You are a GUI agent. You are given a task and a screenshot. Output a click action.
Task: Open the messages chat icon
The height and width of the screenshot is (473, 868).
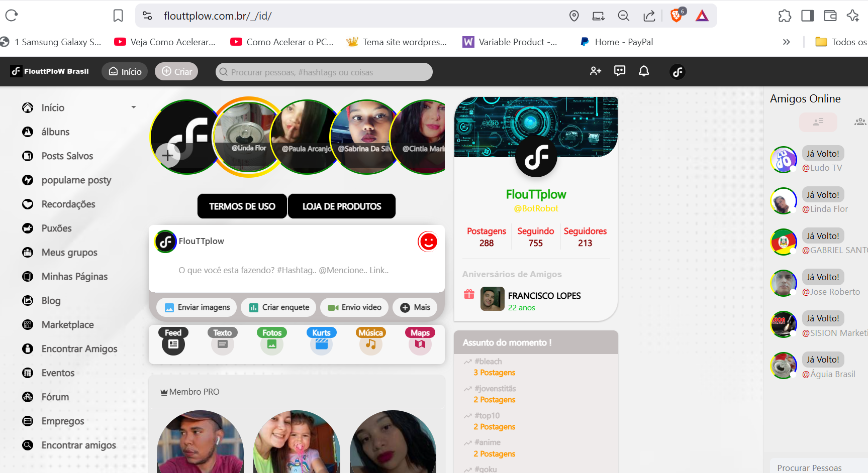(x=620, y=71)
